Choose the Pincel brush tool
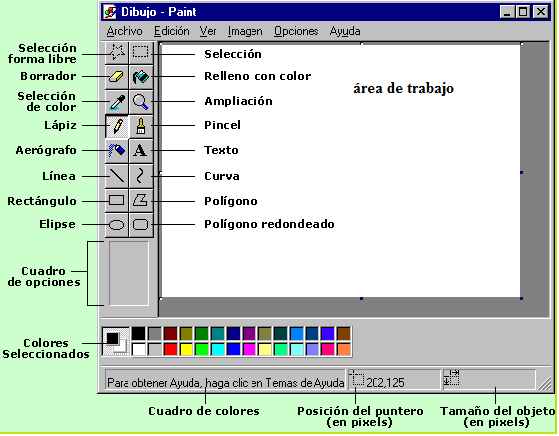This screenshot has height=436, width=559. [x=141, y=126]
